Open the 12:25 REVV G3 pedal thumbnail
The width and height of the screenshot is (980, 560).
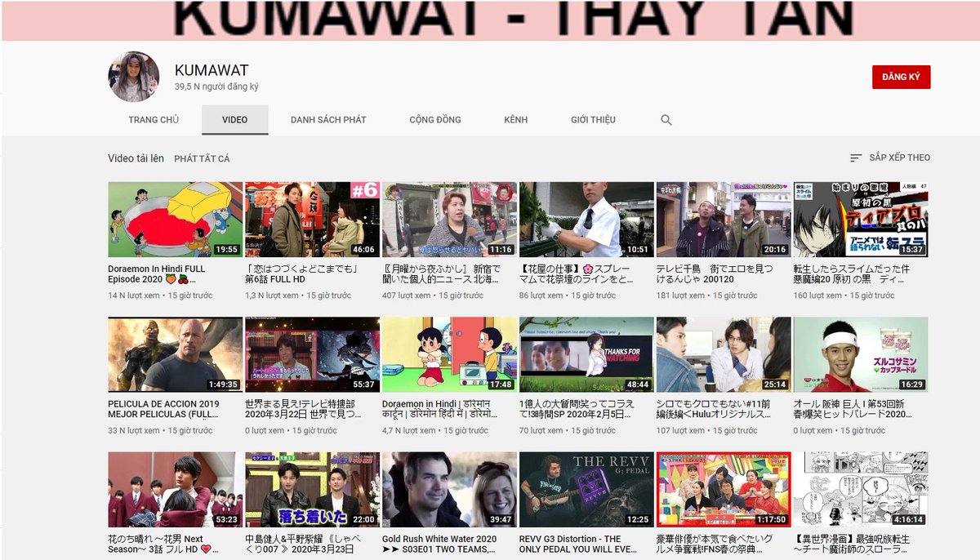[x=586, y=490]
